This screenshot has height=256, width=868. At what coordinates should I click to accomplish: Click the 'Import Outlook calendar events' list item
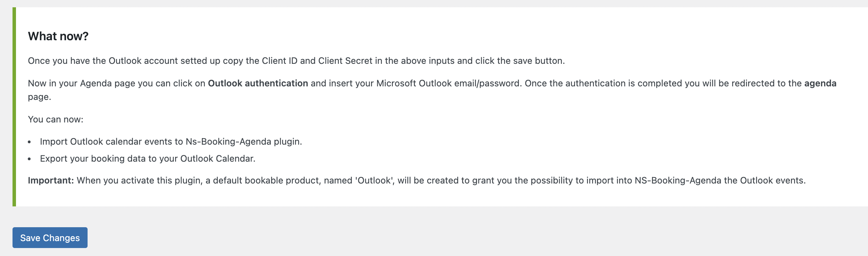(x=171, y=142)
